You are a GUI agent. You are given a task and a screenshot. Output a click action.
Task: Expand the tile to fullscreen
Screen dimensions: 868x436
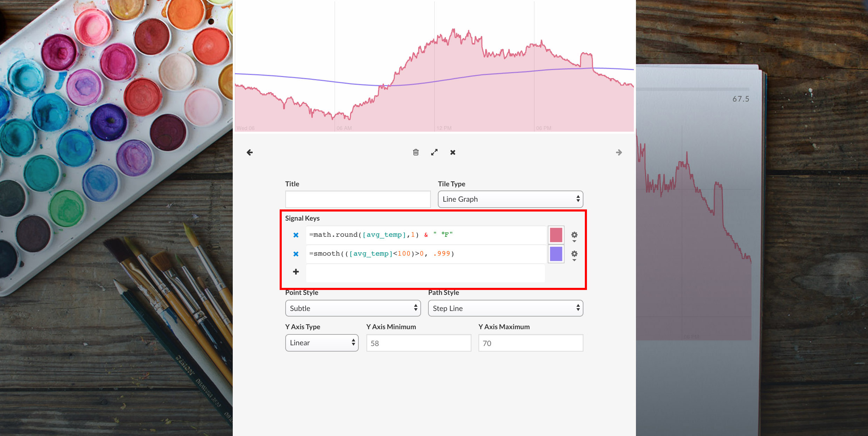point(434,152)
